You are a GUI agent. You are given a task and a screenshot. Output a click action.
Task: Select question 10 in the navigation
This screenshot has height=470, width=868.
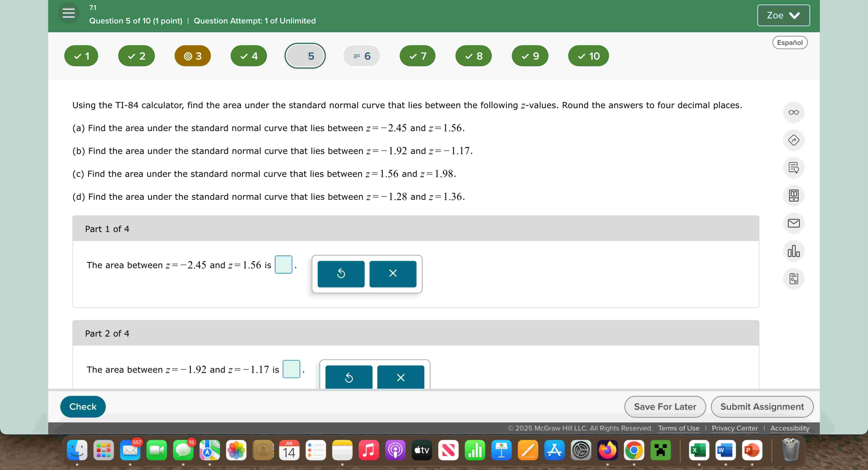coord(588,56)
